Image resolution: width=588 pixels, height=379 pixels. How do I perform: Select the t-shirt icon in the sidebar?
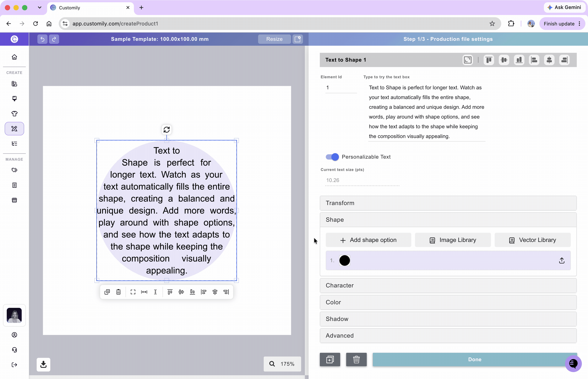click(15, 113)
